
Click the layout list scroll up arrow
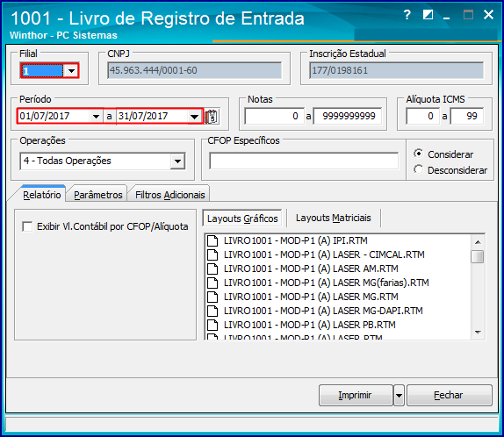click(478, 242)
